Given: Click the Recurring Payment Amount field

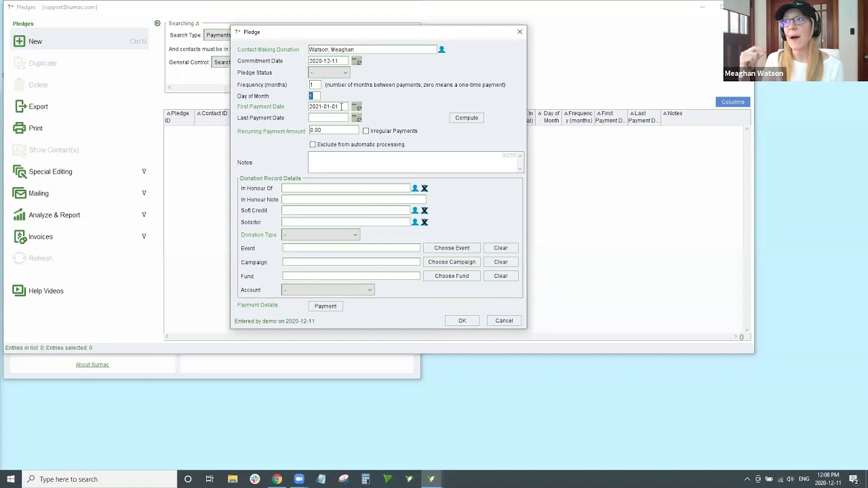Looking at the screenshot, I should [334, 130].
